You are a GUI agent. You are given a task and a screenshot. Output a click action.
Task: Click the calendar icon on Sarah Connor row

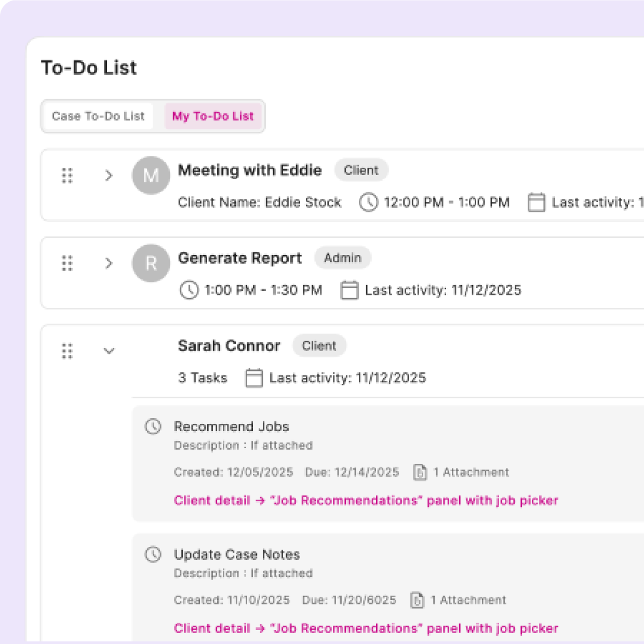(x=254, y=378)
